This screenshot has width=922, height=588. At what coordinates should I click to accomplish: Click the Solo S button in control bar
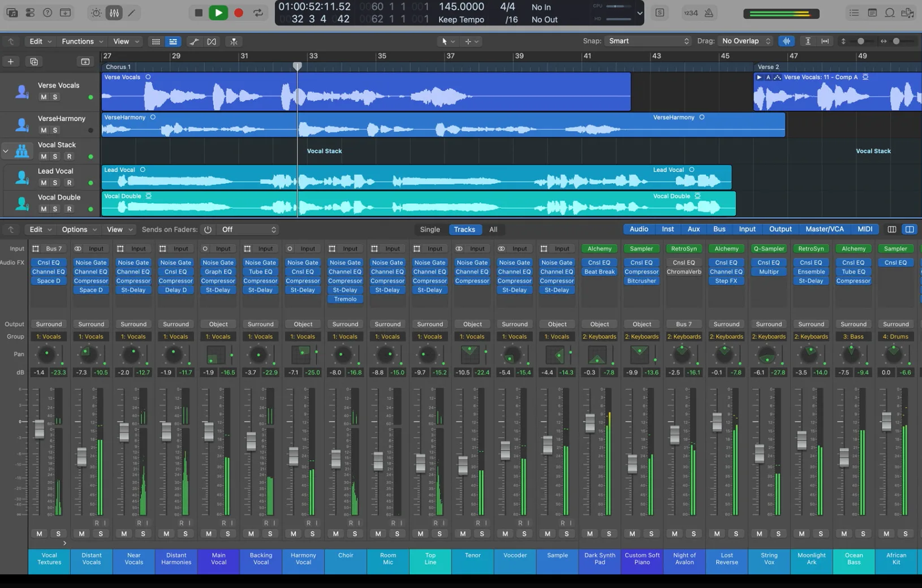click(x=660, y=12)
